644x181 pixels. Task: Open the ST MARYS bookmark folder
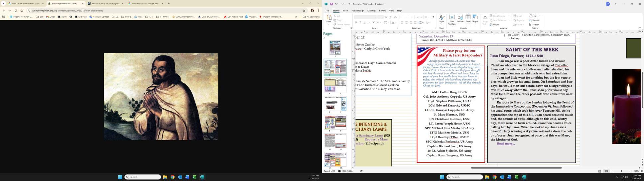[163, 17]
